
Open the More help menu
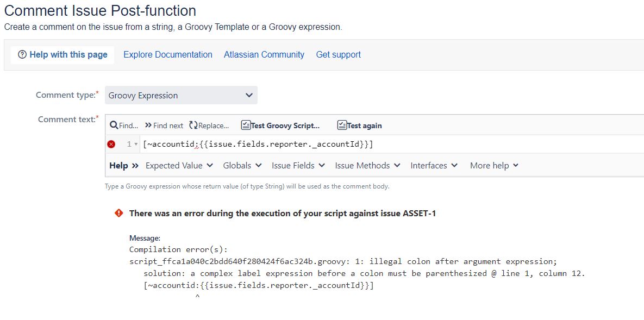click(493, 165)
